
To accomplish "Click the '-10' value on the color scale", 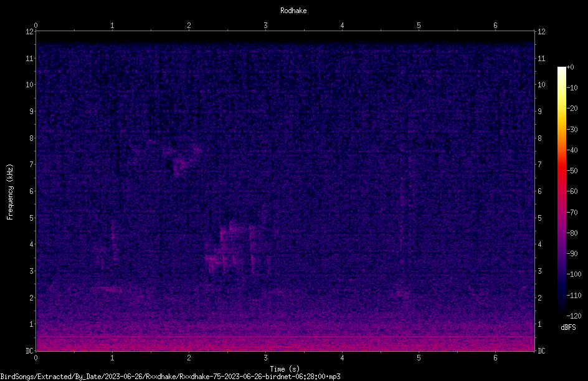I will pyautogui.click(x=572, y=88).
